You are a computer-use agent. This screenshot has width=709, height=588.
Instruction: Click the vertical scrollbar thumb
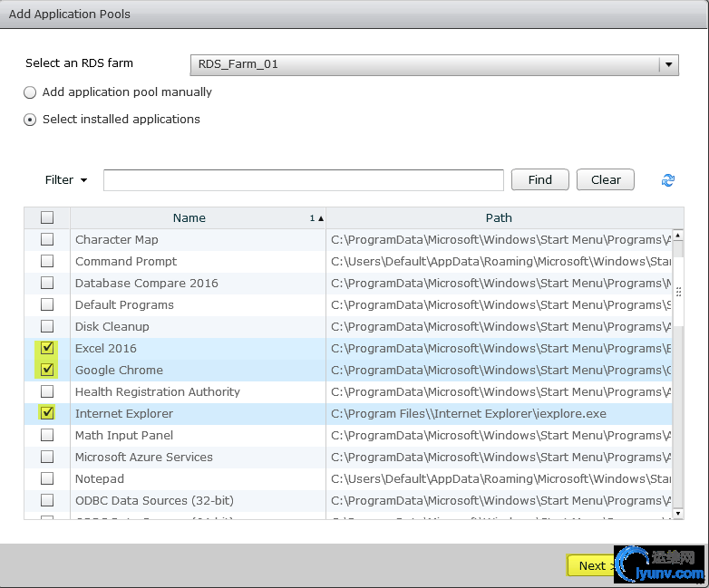pyautogui.click(x=678, y=292)
